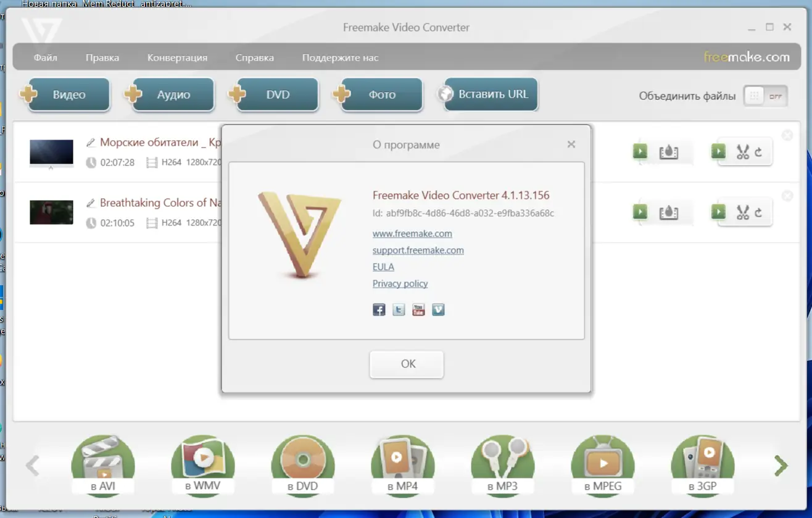
Task: Pick the 'в MP3' conversion icon
Action: (503, 465)
